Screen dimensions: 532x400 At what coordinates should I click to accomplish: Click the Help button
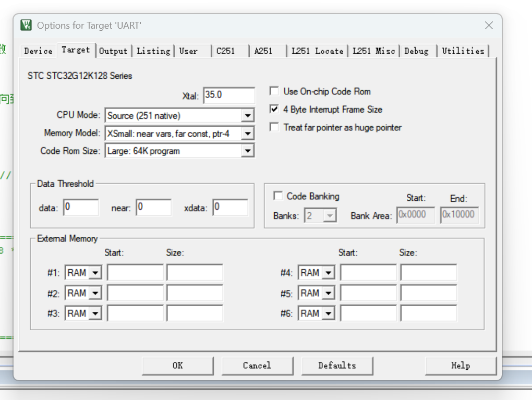click(x=461, y=366)
